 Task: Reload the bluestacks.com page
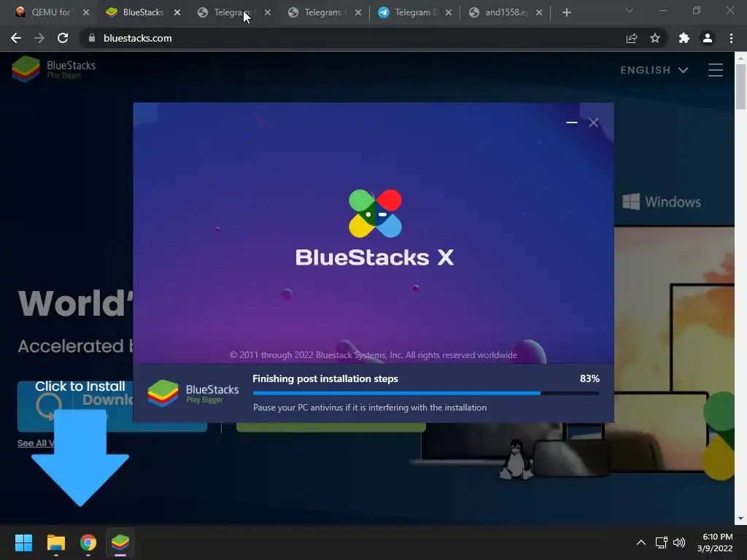pyautogui.click(x=63, y=38)
